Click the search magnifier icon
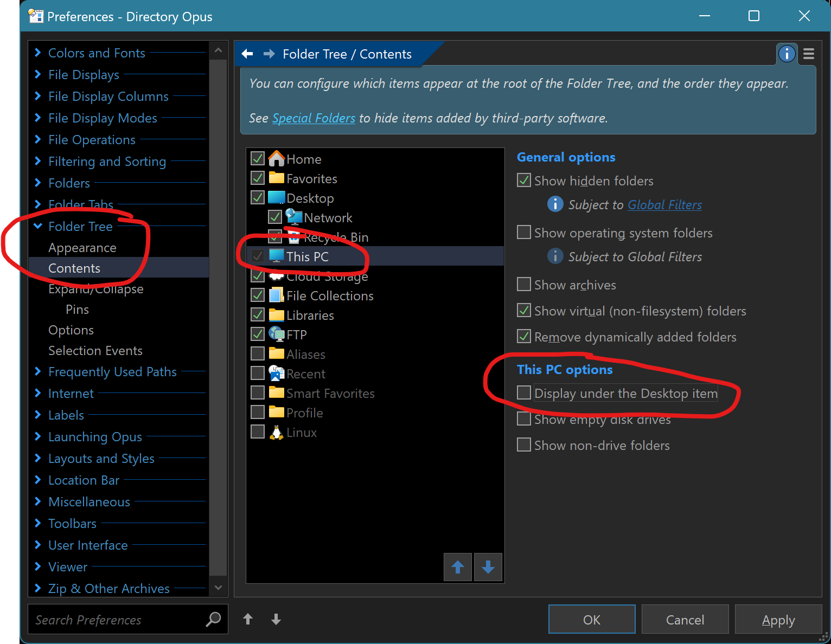 pyautogui.click(x=214, y=619)
